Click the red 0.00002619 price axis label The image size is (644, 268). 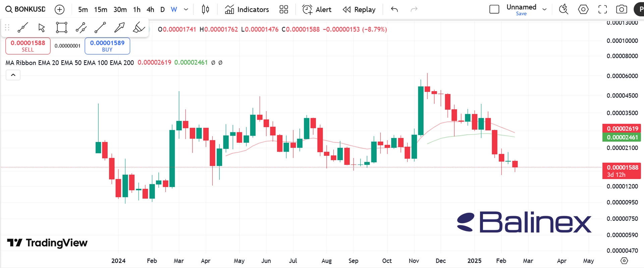[x=622, y=129]
